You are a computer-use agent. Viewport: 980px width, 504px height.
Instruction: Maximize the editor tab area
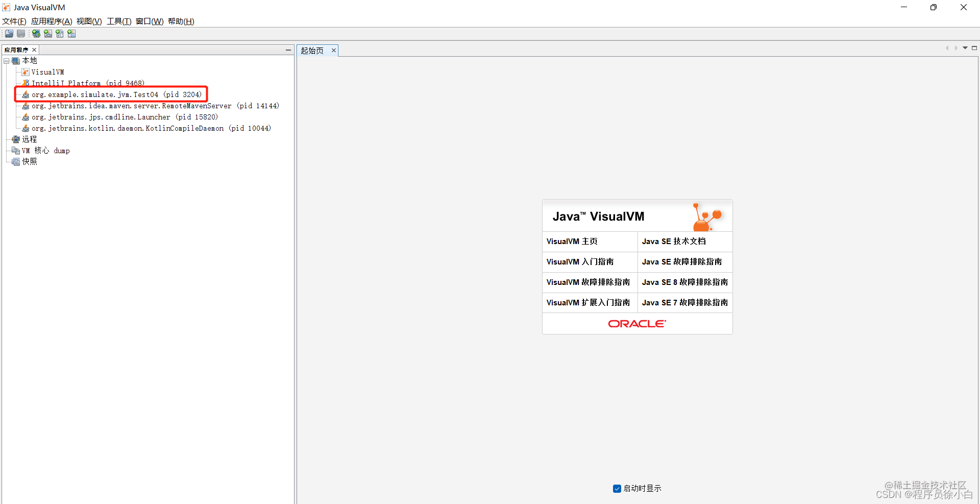point(974,48)
